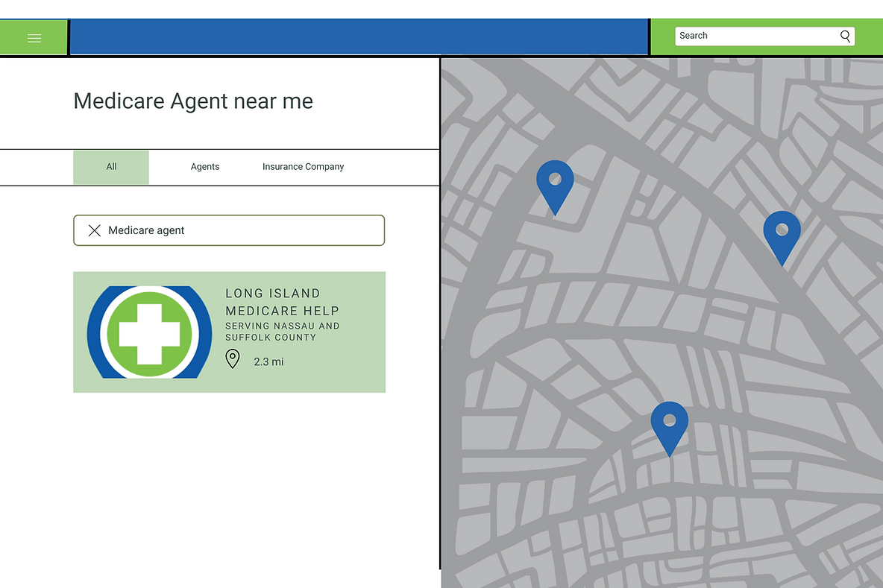Clear the Medicare agent filter X
Viewport: 883px width, 588px height.
click(x=95, y=231)
